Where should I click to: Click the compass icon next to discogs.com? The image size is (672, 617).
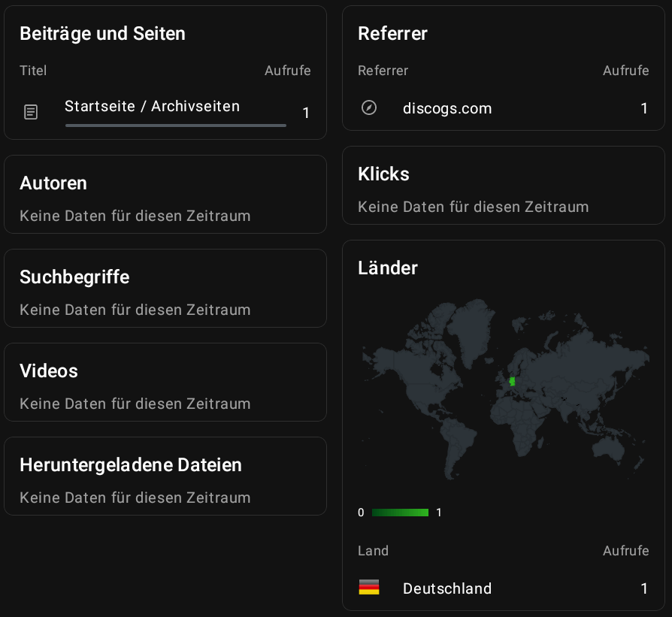(x=369, y=107)
